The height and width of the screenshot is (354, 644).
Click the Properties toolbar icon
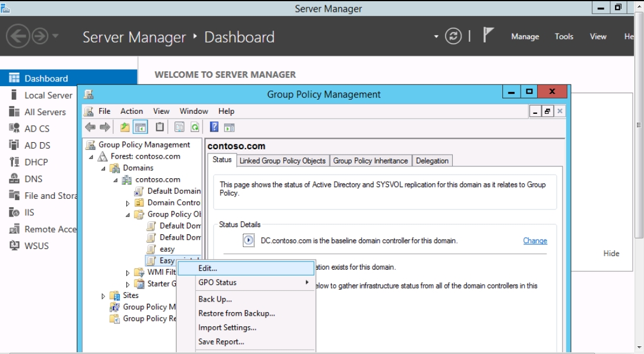point(179,127)
